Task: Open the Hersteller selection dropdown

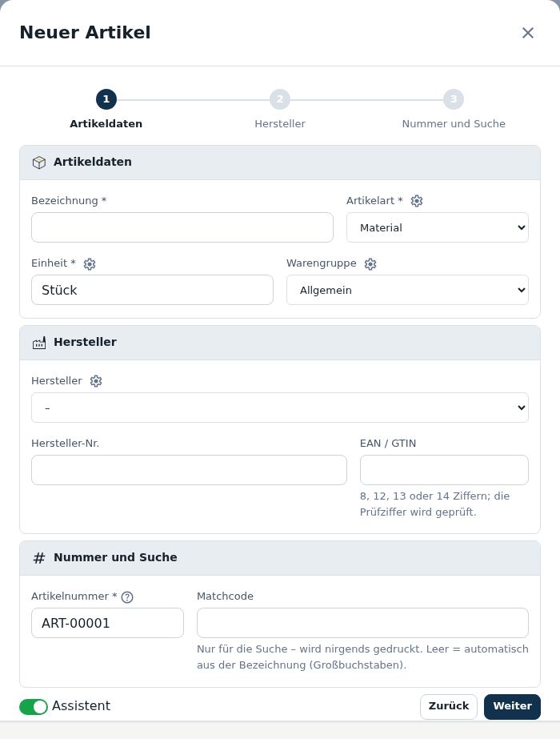Action: pos(280,408)
